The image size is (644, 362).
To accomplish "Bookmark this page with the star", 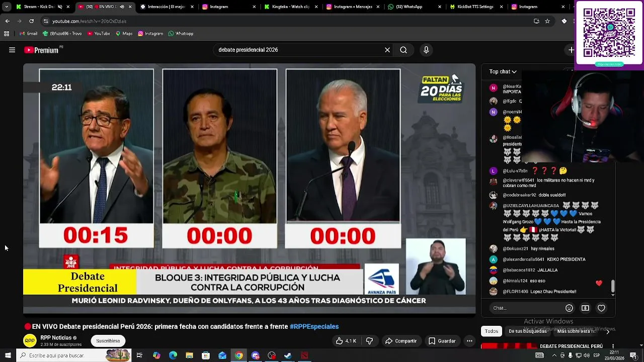I will point(547,21).
